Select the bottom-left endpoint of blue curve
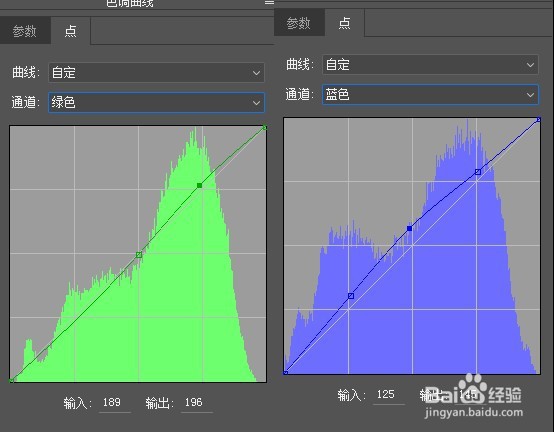This screenshot has height=432, width=554. coord(285,373)
